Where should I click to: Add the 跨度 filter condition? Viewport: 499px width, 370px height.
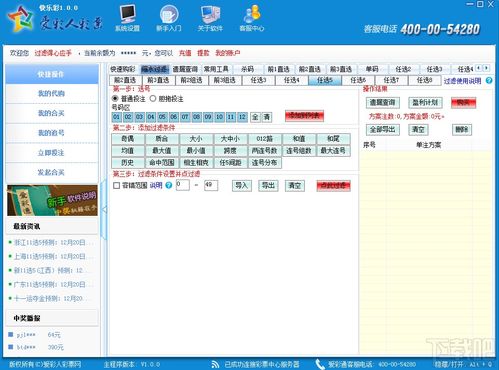click(x=230, y=151)
